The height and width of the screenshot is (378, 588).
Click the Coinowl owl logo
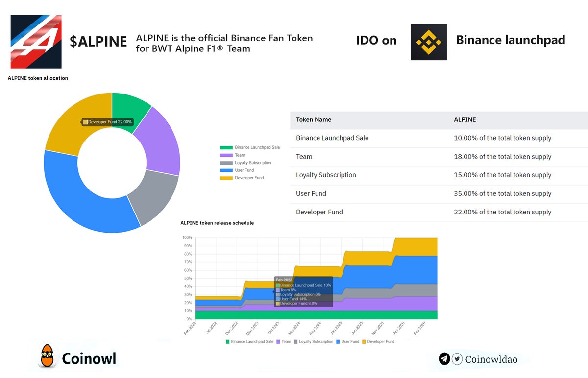tap(48, 356)
